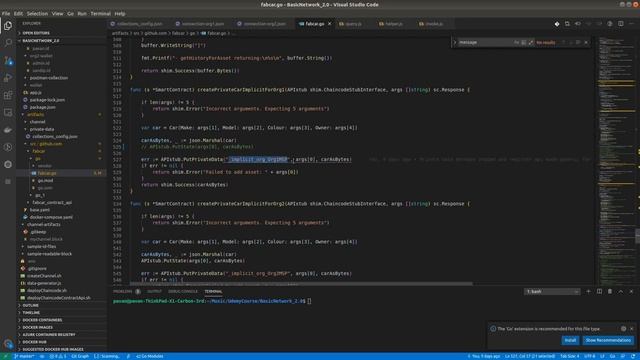Open the Search view in activity bar
This screenshot has height=360, width=640.
tap(8, 42)
